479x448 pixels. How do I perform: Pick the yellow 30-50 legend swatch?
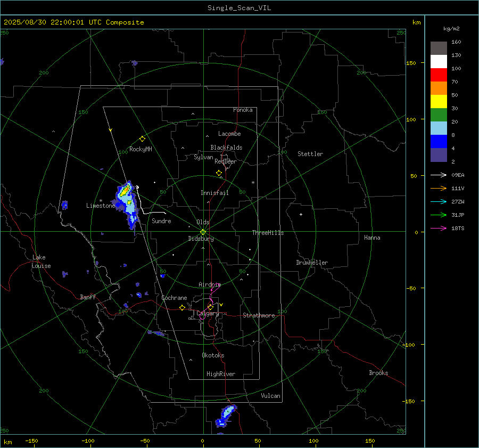(439, 102)
